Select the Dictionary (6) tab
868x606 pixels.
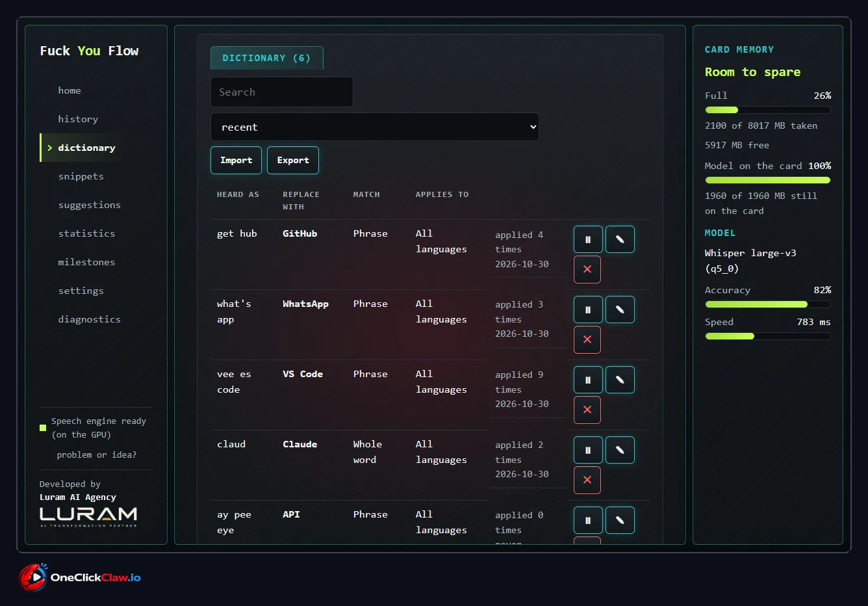[267, 58]
